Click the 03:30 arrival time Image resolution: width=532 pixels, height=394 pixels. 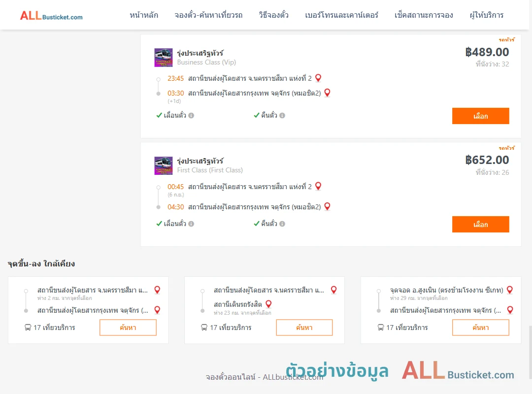pyautogui.click(x=175, y=93)
